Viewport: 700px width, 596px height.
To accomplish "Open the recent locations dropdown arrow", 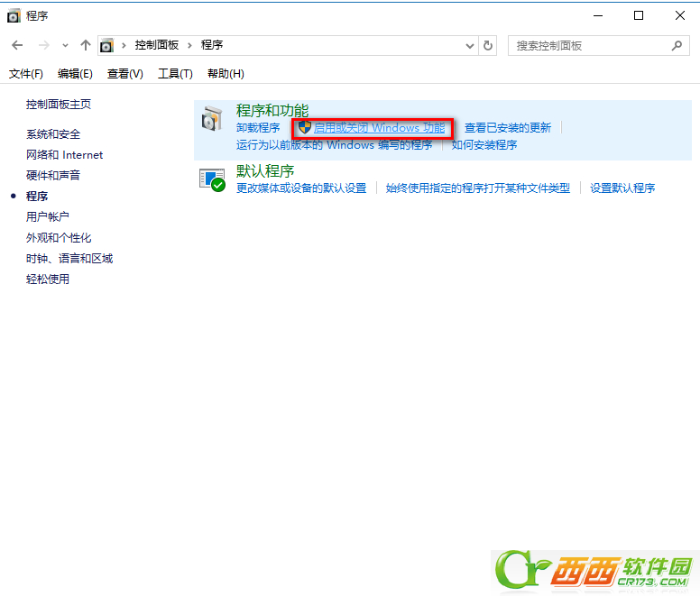I will click(65, 45).
